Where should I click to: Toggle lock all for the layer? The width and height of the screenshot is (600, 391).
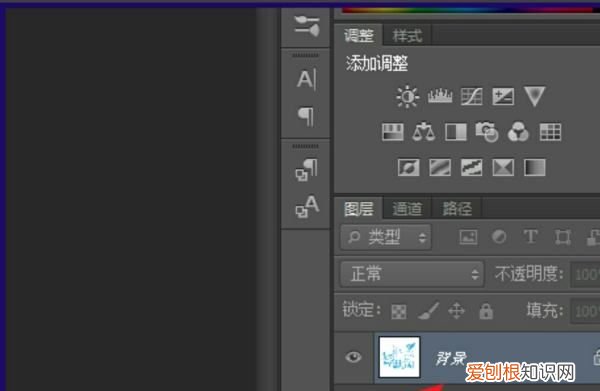coord(486,311)
